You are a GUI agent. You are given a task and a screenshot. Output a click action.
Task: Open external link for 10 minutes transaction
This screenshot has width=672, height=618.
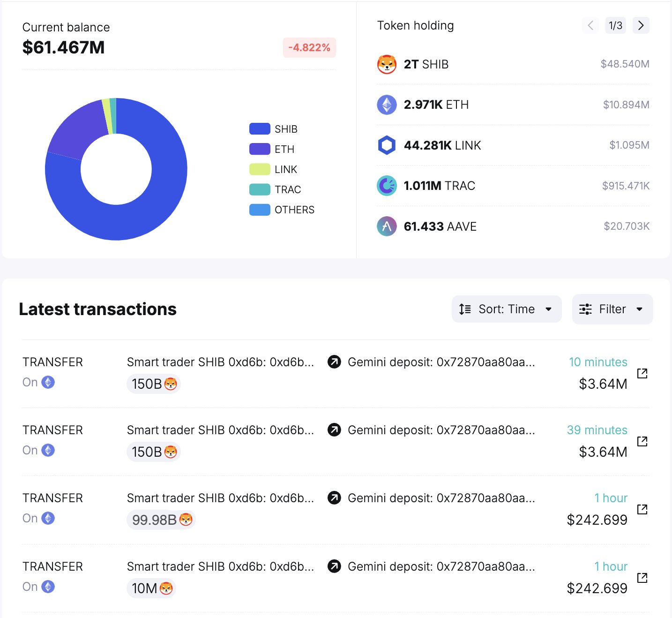(642, 373)
